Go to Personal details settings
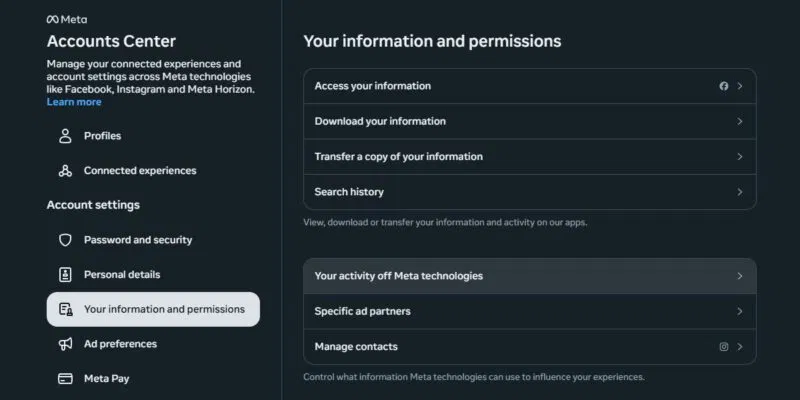The height and width of the screenshot is (400, 800). [122, 275]
